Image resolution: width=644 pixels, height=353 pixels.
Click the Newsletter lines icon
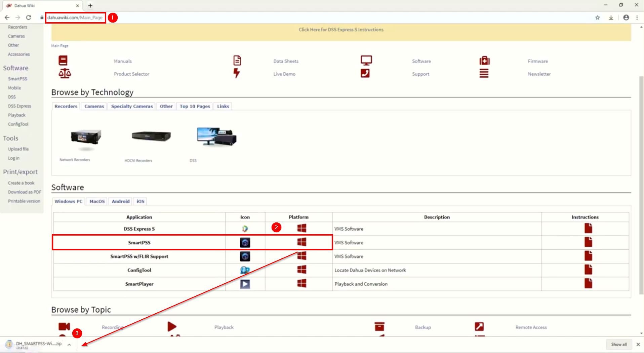pos(484,73)
